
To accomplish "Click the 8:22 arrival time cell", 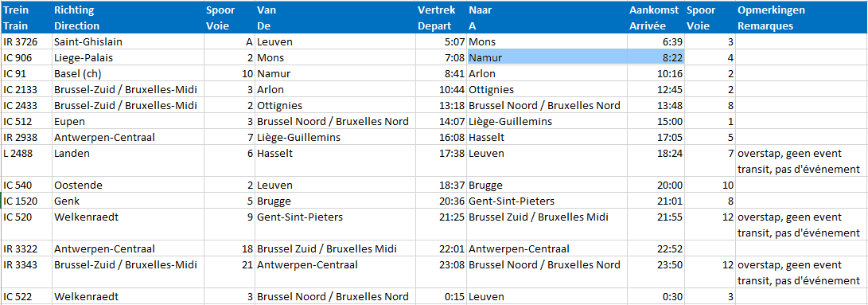I will (x=656, y=57).
